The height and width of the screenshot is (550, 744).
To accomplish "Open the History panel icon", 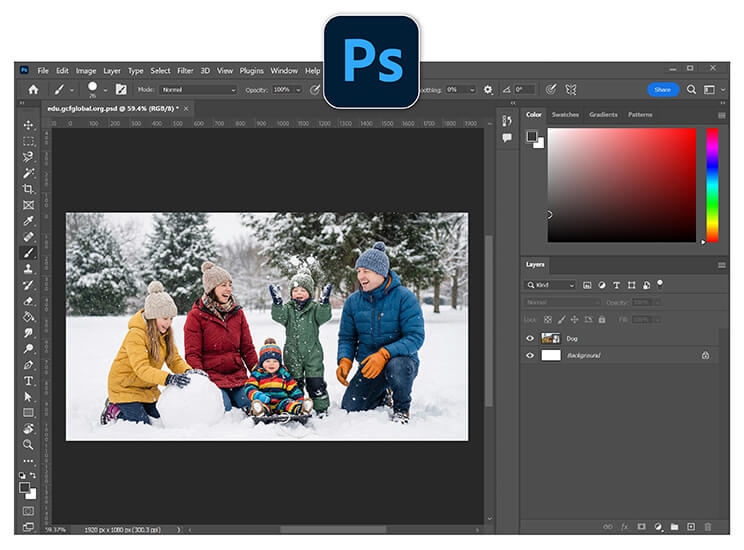I will 507,121.
